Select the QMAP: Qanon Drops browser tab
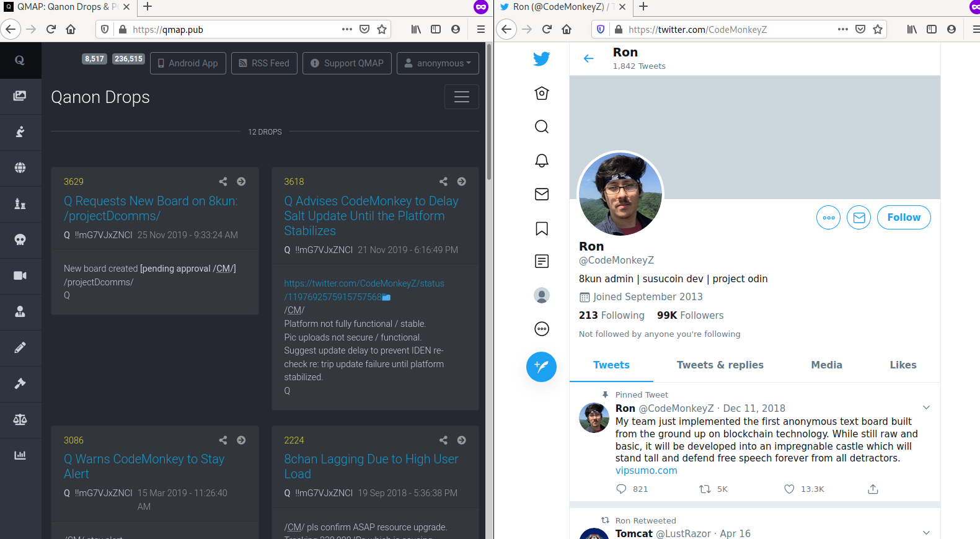 (x=67, y=7)
